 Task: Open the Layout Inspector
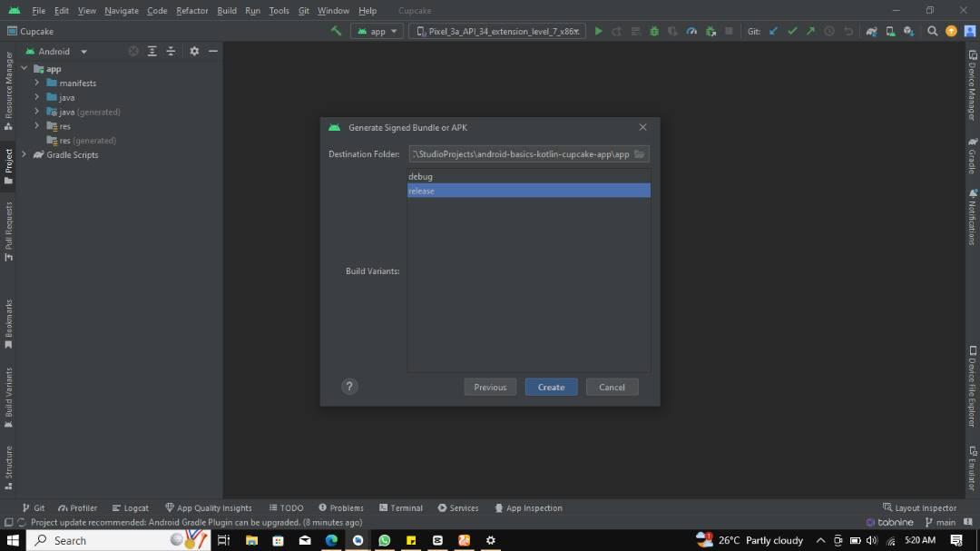(x=919, y=507)
